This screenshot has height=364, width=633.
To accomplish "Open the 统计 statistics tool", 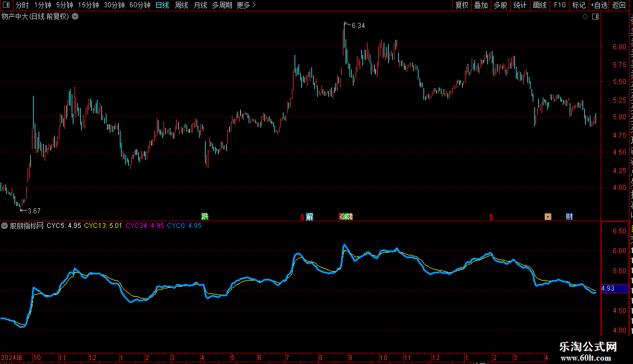I will (x=520, y=5).
